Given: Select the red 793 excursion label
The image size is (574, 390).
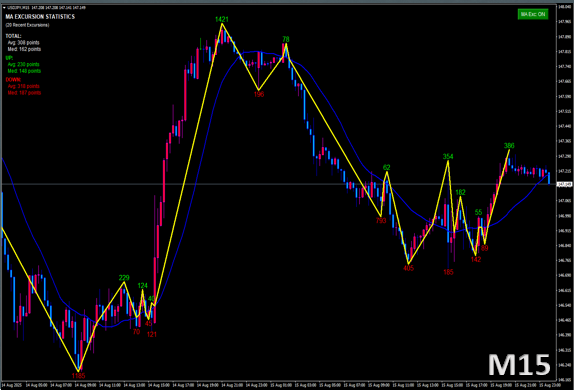Looking at the screenshot, I should pyautogui.click(x=381, y=221).
